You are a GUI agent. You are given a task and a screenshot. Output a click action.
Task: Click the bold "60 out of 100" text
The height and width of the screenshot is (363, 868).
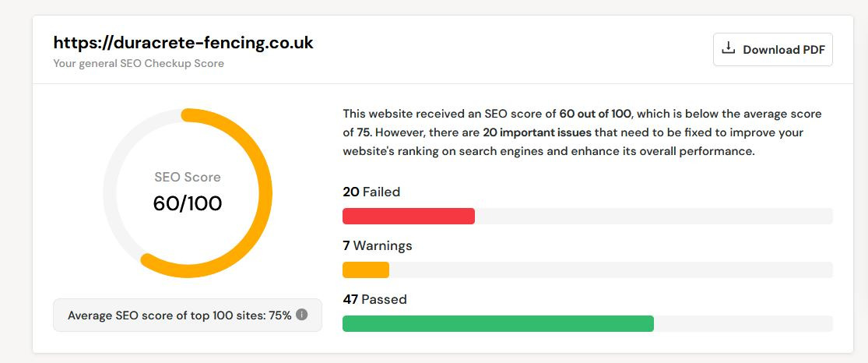coord(595,114)
